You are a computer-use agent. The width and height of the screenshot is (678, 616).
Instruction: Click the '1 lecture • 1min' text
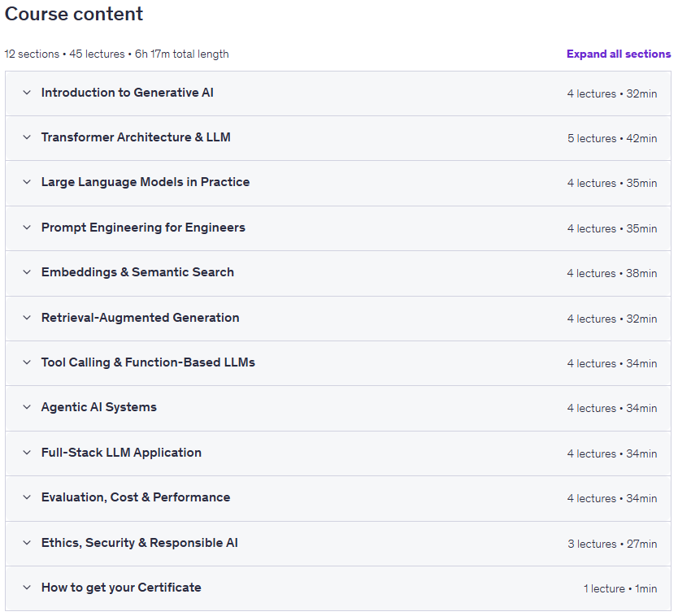(620, 588)
